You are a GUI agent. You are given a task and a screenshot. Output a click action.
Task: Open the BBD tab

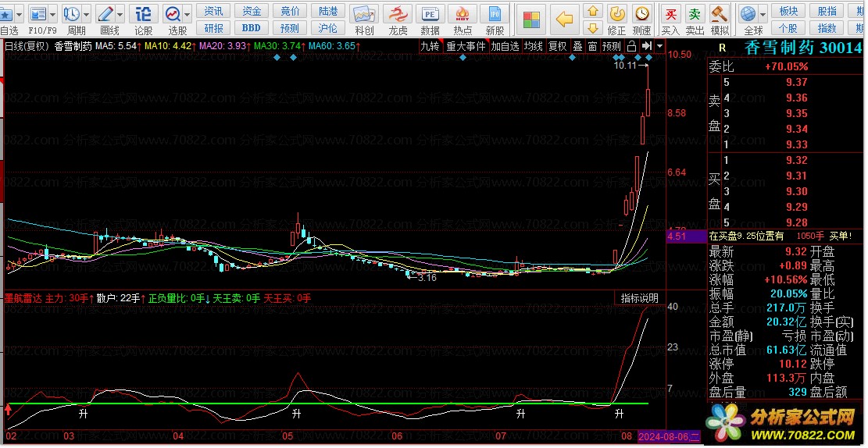click(x=252, y=28)
